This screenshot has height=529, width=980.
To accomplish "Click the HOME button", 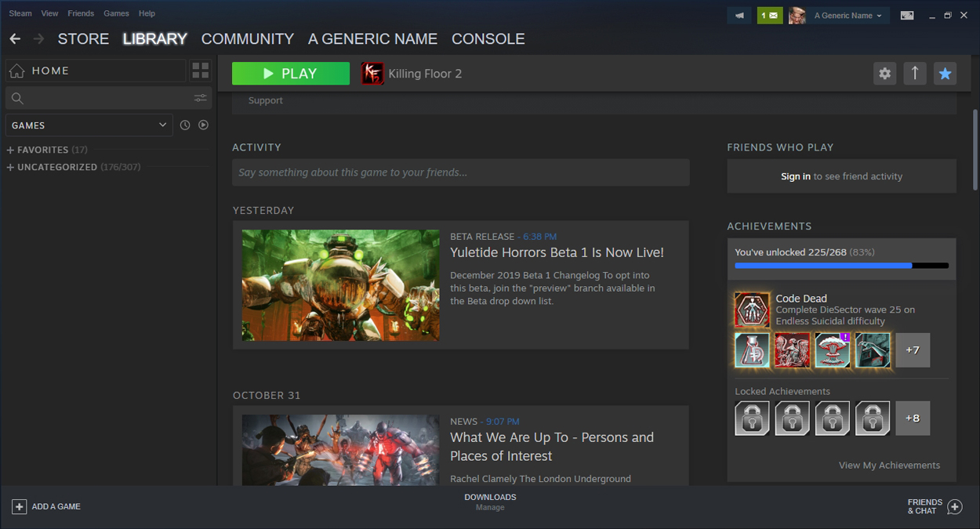I will click(96, 71).
